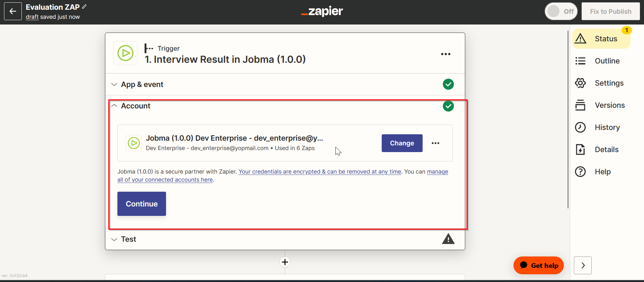Expand the Test section chevron
644x282 pixels.
pos(114,239)
